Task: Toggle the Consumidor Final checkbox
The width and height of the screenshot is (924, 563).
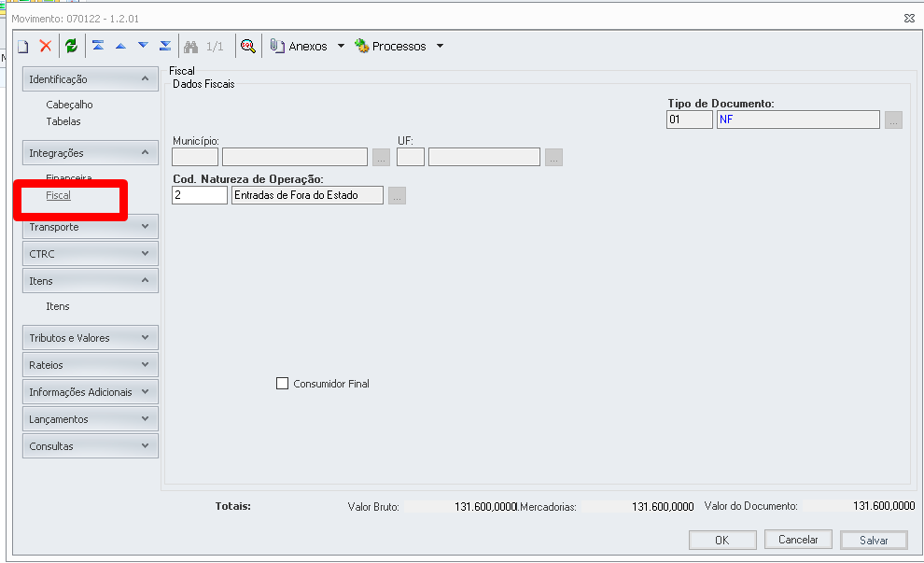Action: [282, 384]
